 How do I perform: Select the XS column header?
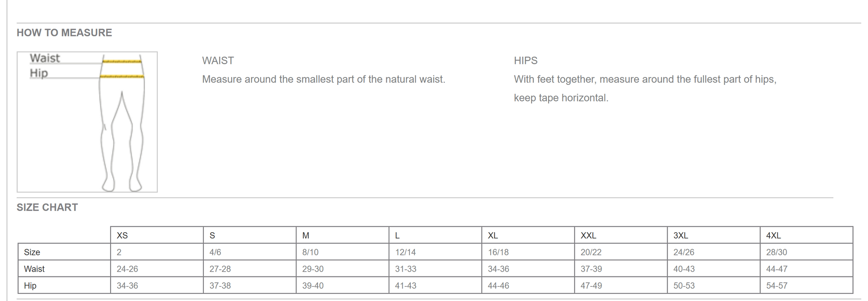157,235
